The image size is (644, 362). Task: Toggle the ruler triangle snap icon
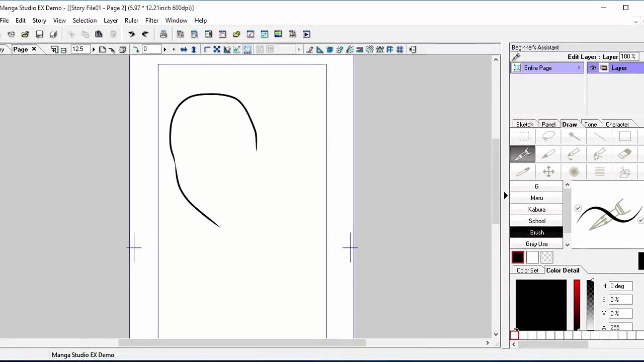pyautogui.click(x=319, y=49)
